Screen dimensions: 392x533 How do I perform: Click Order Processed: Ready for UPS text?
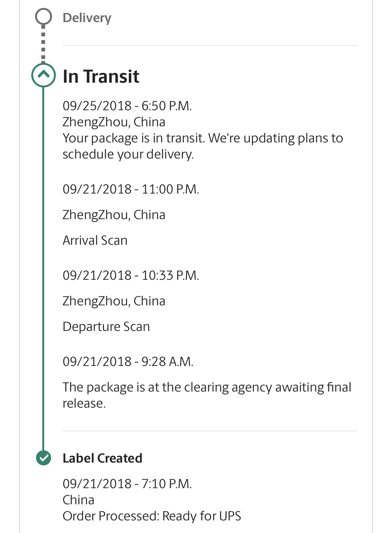(151, 516)
